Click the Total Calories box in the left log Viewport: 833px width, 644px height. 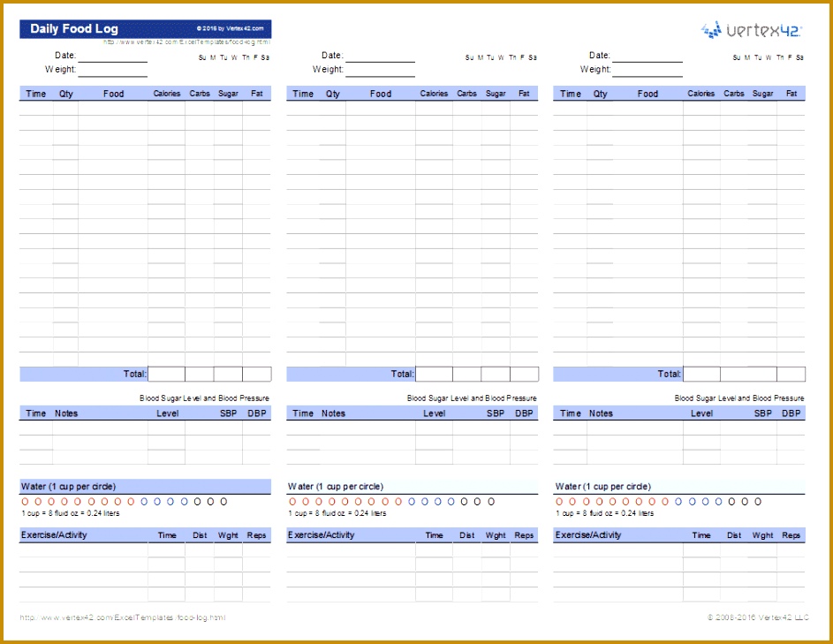(166, 374)
